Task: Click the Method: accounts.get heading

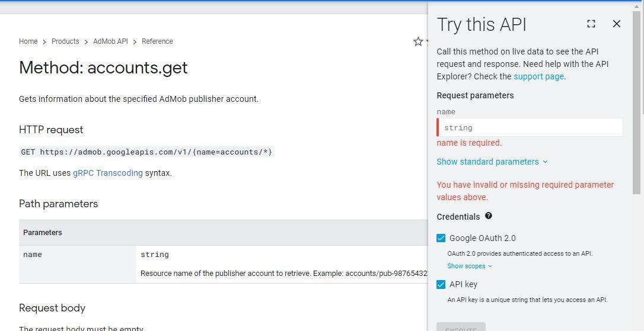Action: pyautogui.click(x=103, y=68)
